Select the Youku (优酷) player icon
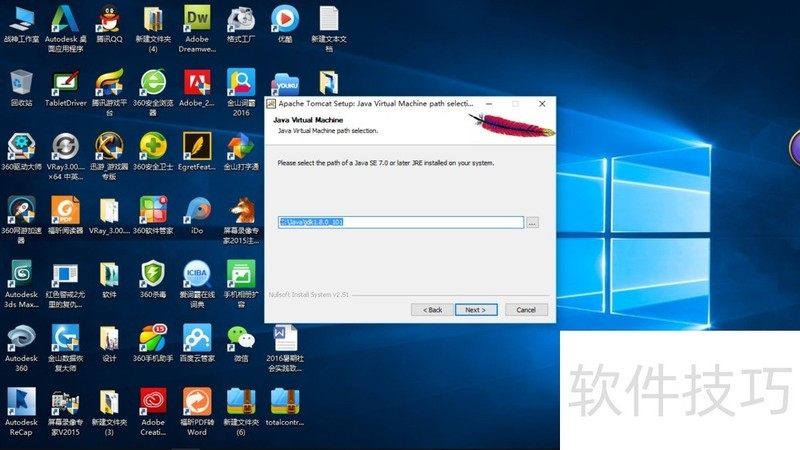 click(x=285, y=19)
